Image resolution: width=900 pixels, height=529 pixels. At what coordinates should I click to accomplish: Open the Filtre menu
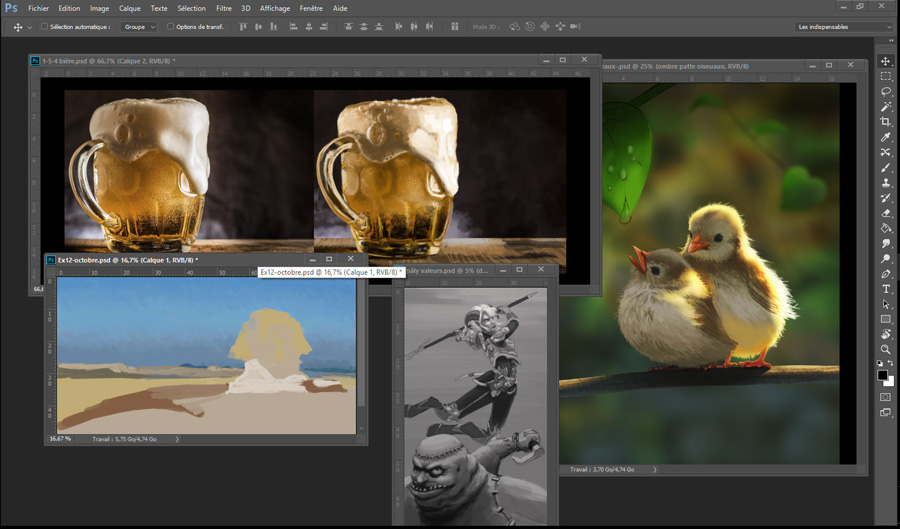(x=223, y=8)
